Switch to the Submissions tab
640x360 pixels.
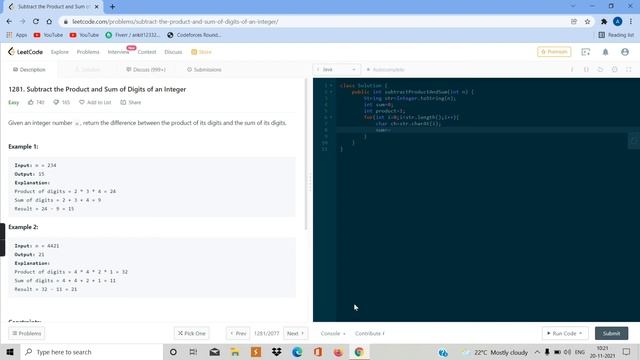(x=204, y=70)
